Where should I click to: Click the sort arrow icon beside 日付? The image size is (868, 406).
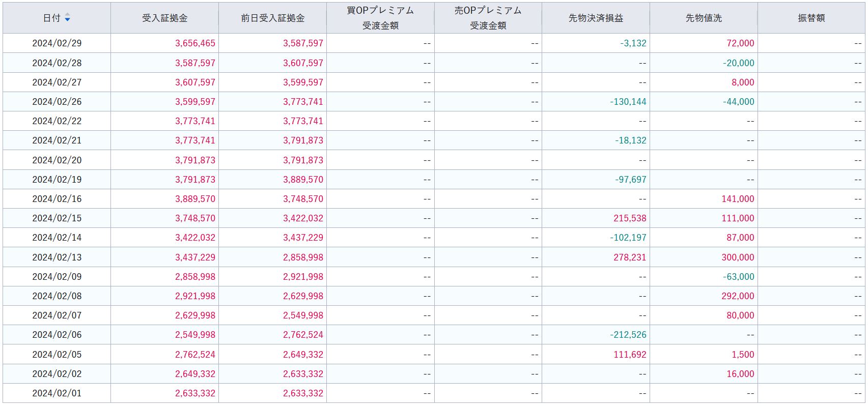[x=67, y=18]
